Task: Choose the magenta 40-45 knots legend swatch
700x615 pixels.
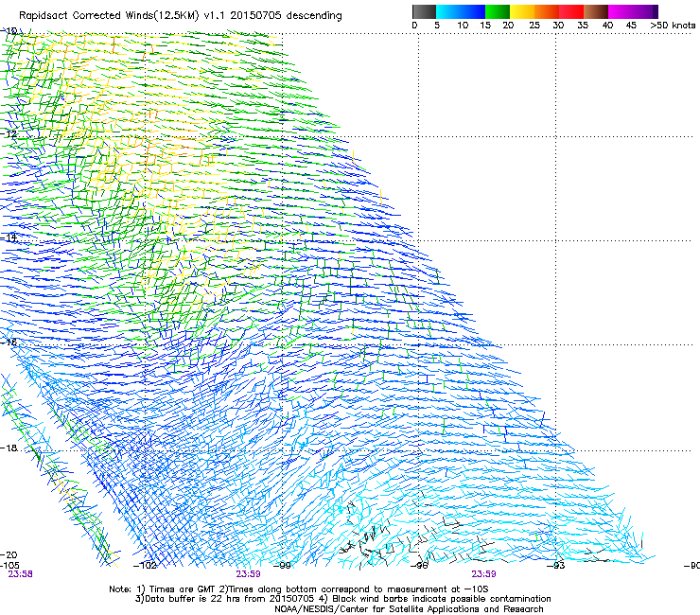Action: pos(621,11)
